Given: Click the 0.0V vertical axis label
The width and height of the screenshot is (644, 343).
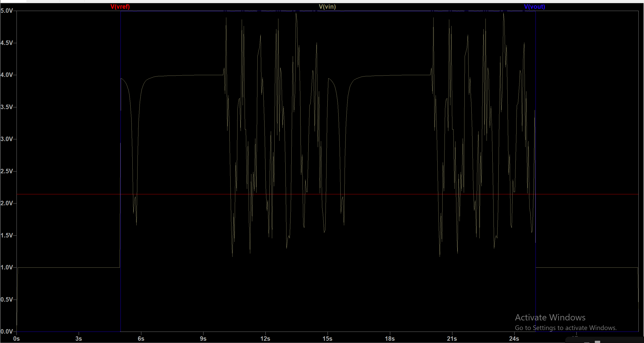Looking at the screenshot, I should pos(6,332).
